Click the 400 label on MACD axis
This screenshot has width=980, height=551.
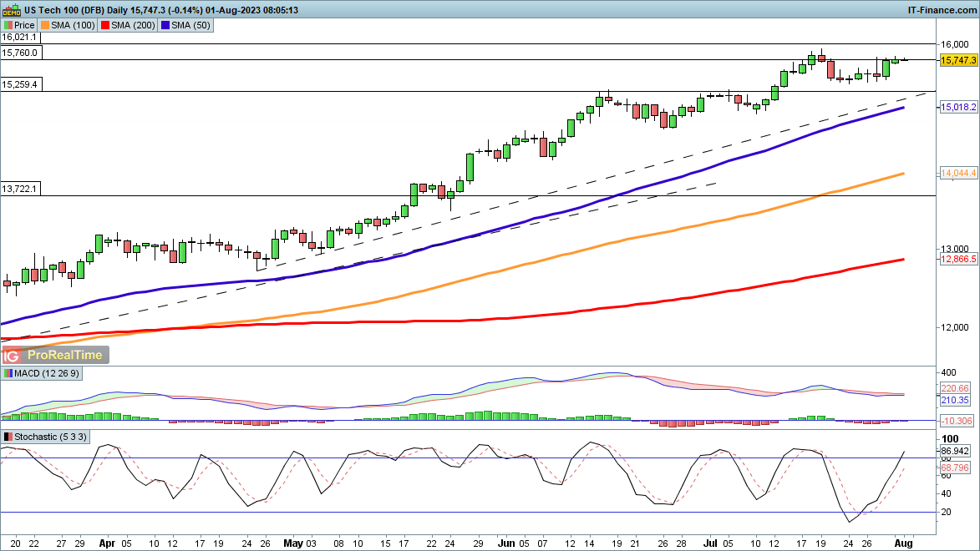point(948,373)
